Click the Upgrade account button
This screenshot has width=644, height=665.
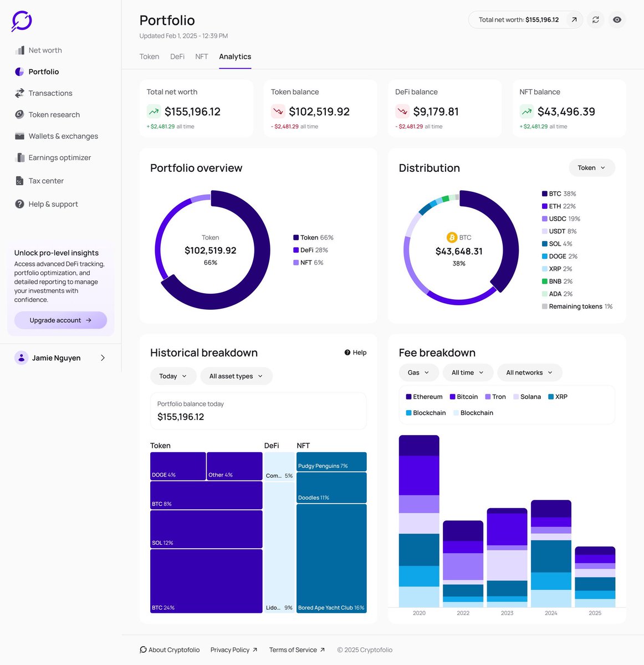(60, 320)
